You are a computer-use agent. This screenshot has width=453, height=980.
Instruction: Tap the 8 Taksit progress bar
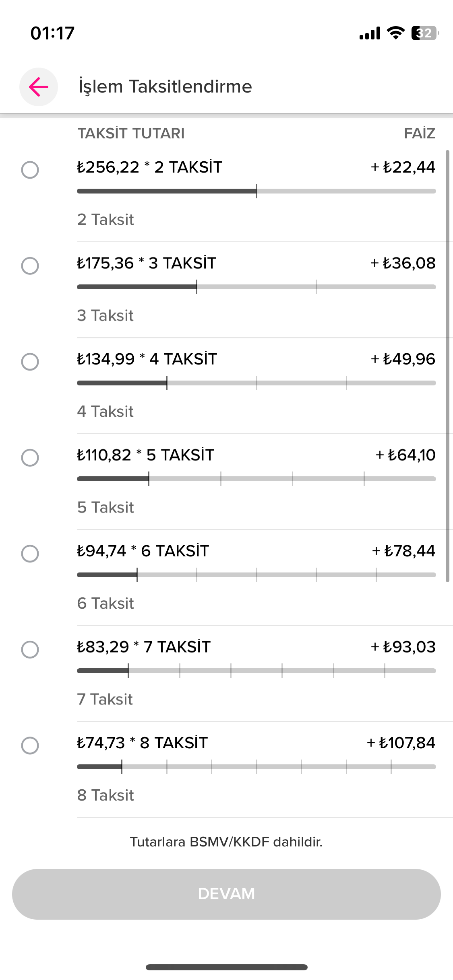tap(256, 767)
